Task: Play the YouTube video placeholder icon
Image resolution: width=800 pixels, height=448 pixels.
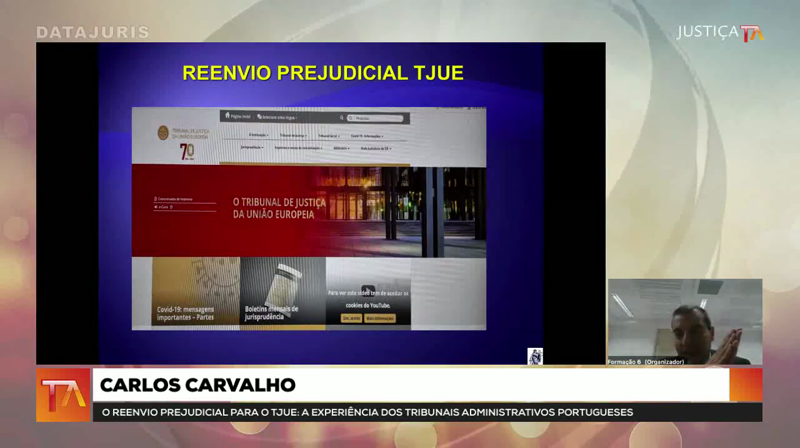Action: pyautogui.click(x=367, y=291)
